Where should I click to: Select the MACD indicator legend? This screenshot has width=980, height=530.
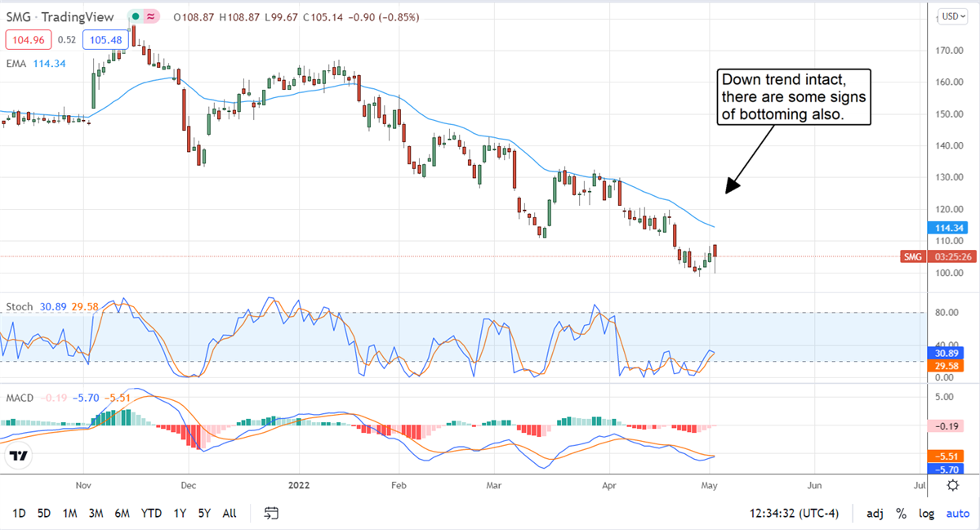pos(20,398)
